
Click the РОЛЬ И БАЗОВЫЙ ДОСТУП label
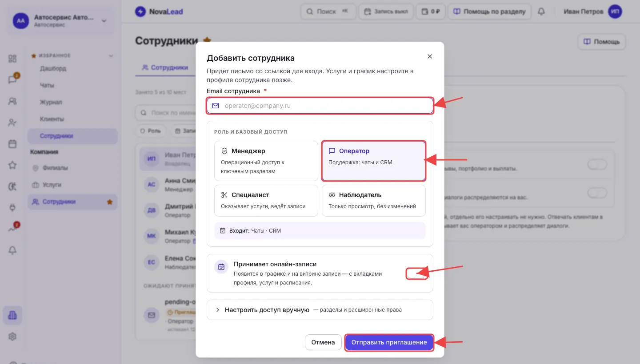251,132
